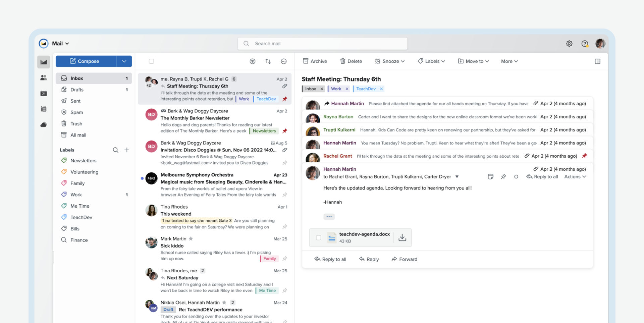Image resolution: width=644 pixels, height=323 pixels.
Task: Click the Search mail field
Action: click(x=322, y=44)
